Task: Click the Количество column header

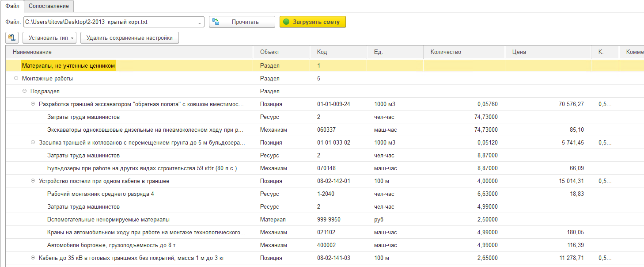Action: [464, 52]
